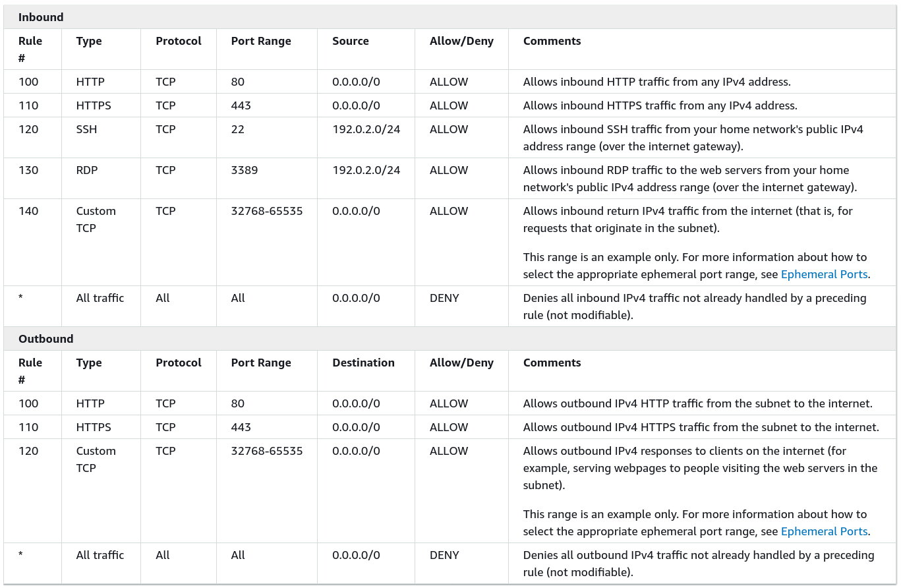Screen dimensions: 901x588
Task: Select the Destination column header
Action: click(x=363, y=363)
